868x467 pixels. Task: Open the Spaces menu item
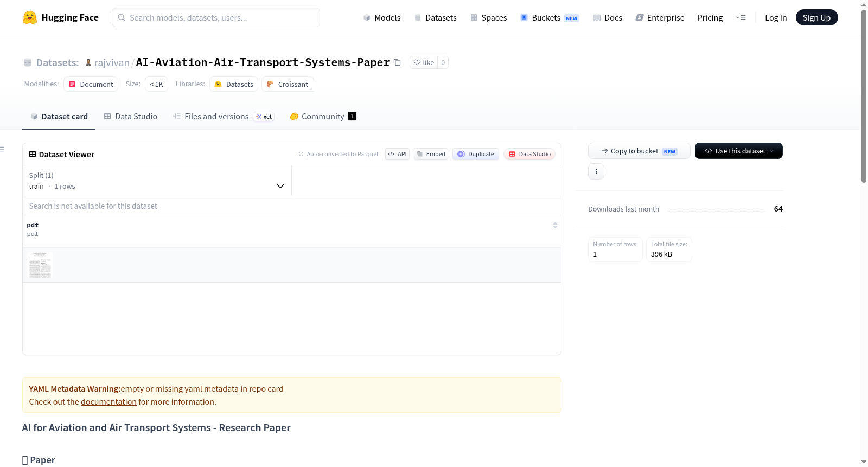point(489,18)
